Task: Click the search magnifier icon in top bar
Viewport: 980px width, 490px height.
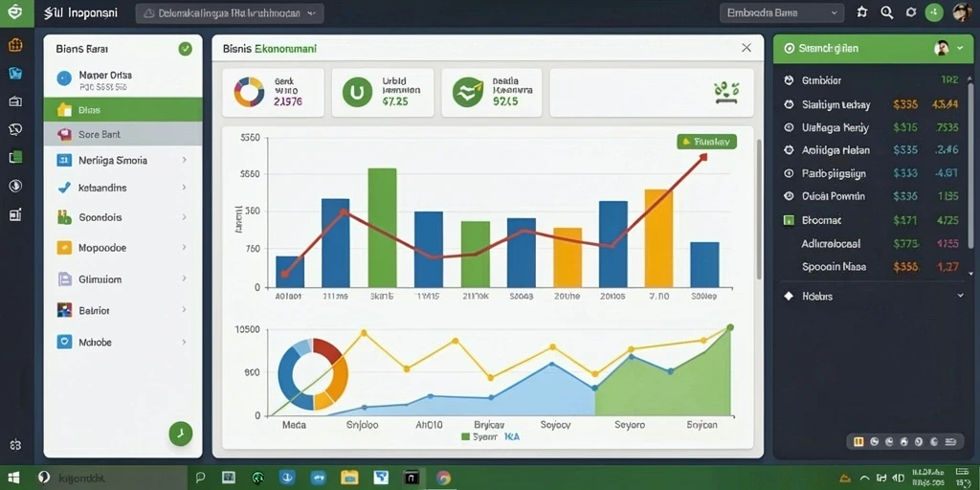Action: click(886, 12)
